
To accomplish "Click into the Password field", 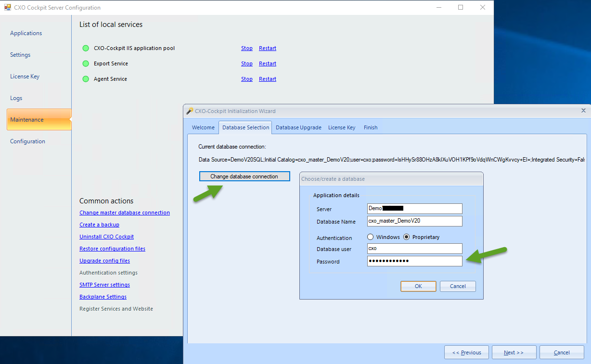I will coord(414,261).
